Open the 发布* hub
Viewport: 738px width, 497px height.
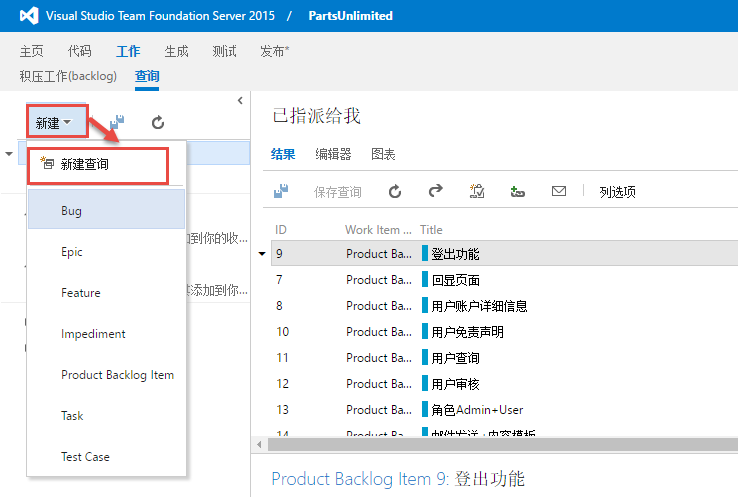(274, 51)
